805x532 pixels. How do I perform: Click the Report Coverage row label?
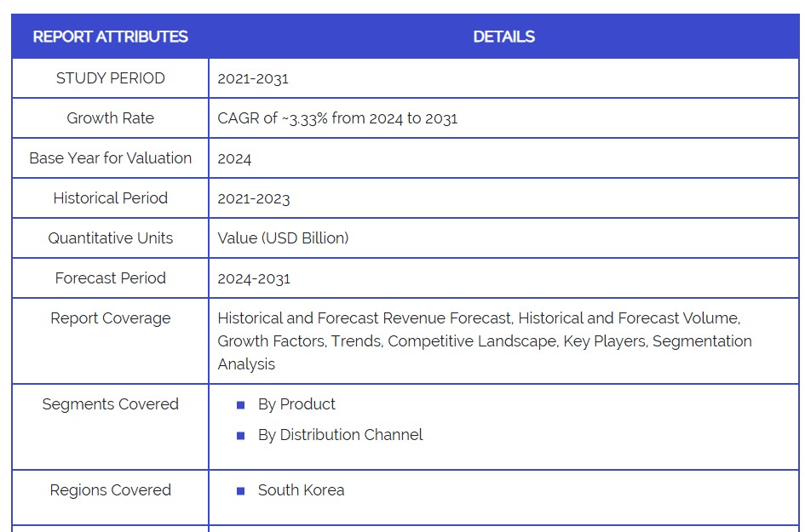(110, 318)
